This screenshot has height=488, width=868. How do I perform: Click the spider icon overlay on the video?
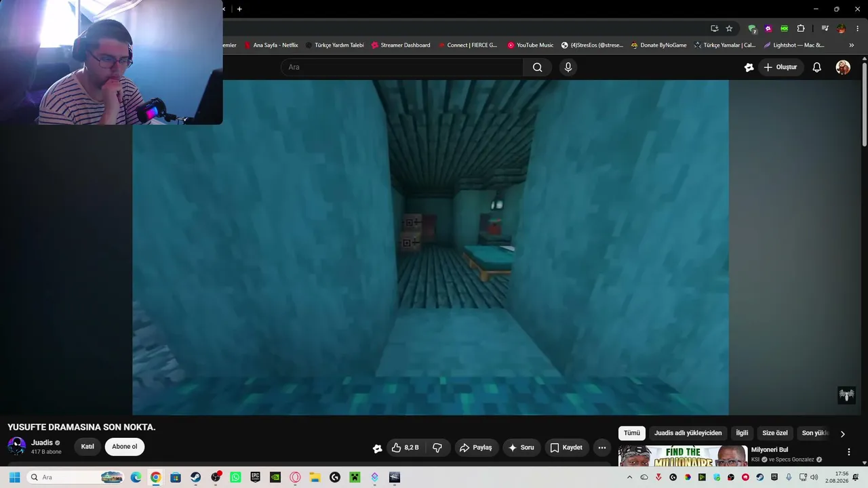[x=846, y=395]
